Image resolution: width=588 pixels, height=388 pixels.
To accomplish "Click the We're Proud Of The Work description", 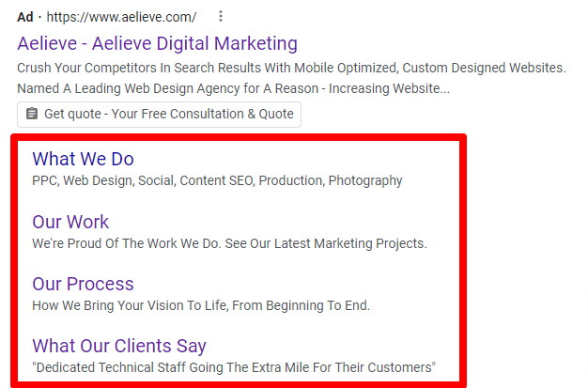I will [x=229, y=243].
